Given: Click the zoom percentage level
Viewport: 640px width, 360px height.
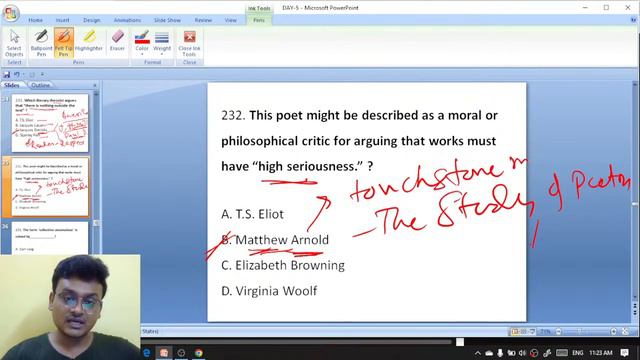Looking at the screenshot, I should click(x=546, y=332).
